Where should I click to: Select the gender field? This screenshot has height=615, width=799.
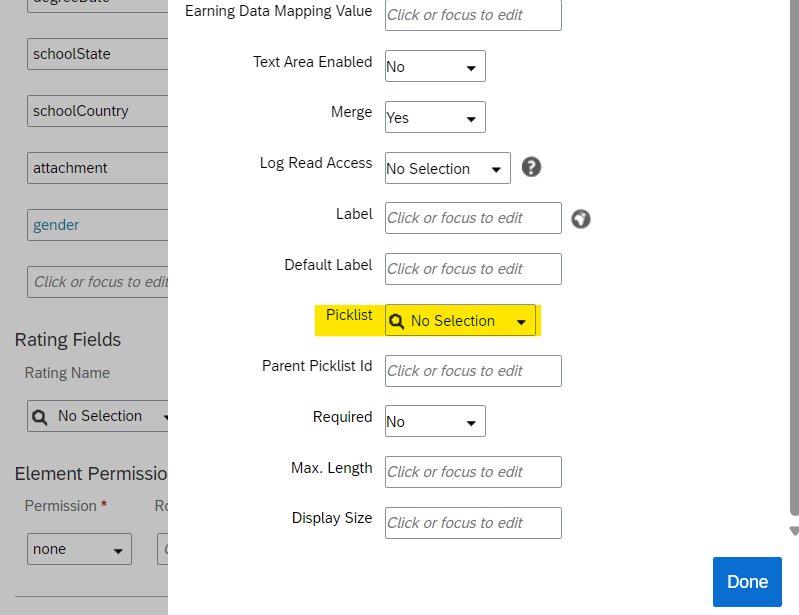coord(97,225)
